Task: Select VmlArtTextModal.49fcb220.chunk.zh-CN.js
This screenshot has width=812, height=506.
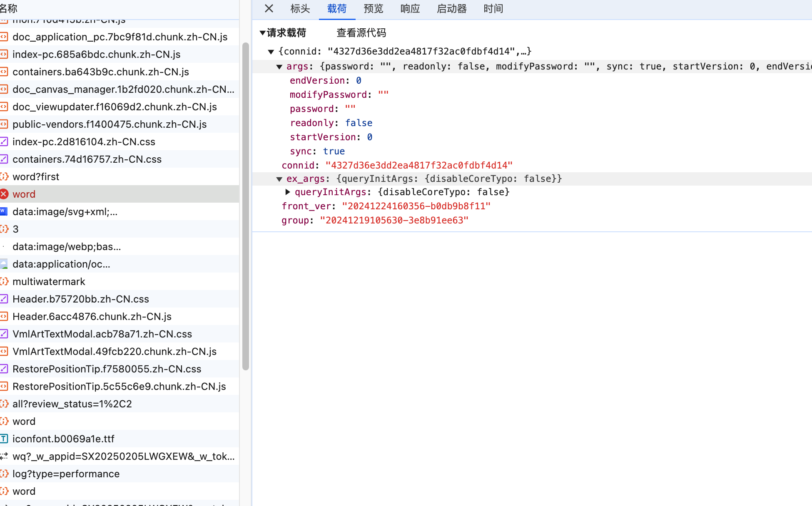Action: (120, 351)
